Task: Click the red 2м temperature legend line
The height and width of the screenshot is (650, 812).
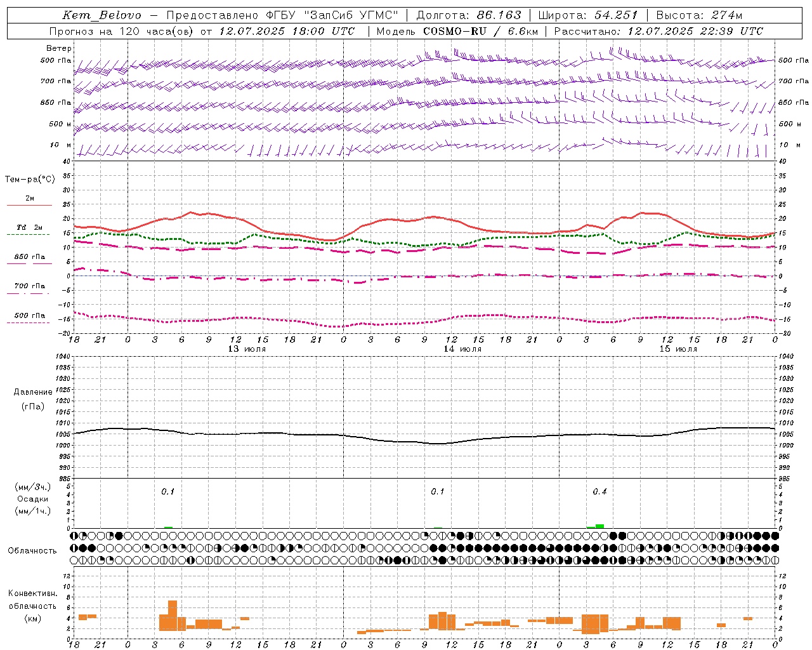Action: tap(29, 205)
